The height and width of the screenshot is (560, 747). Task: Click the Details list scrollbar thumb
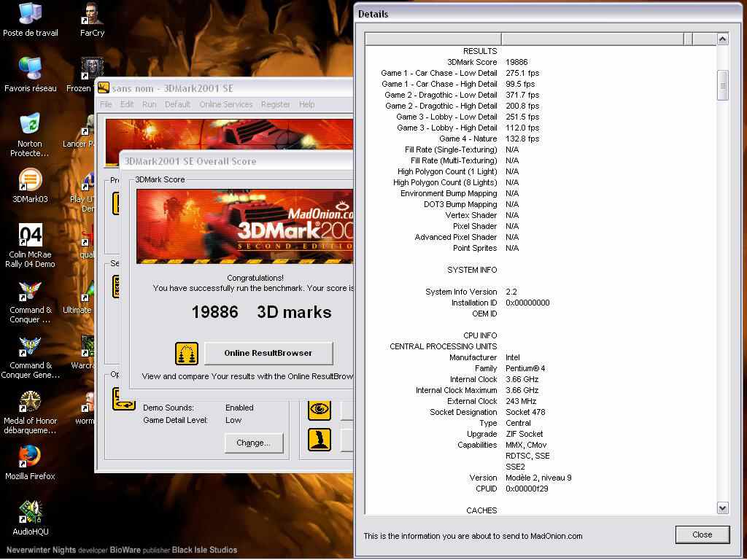tap(723, 85)
